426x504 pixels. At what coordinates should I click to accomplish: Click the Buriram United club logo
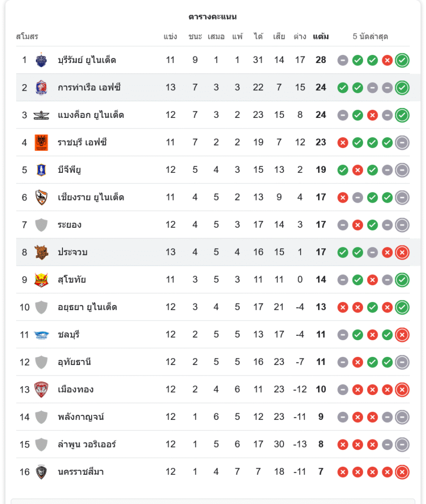pyautogui.click(x=41, y=60)
